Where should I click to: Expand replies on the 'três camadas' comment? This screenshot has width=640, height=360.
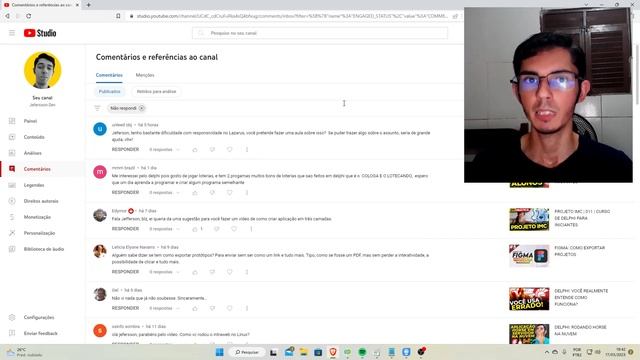point(164,229)
